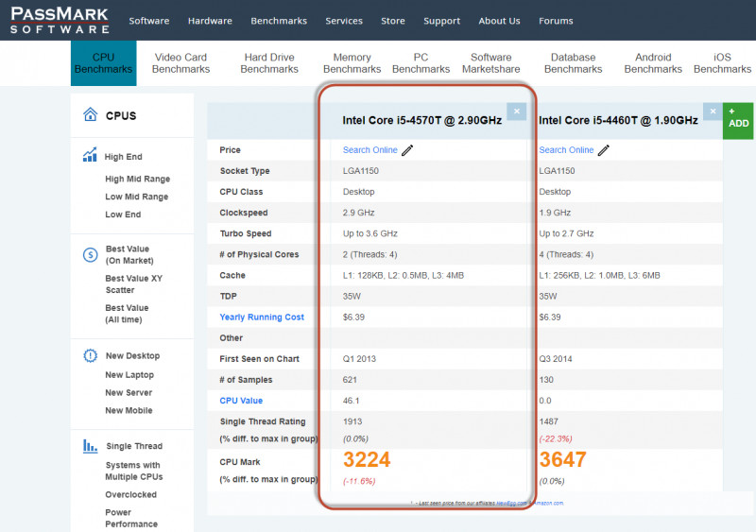Click the Single Thread bar chart icon

click(x=91, y=446)
